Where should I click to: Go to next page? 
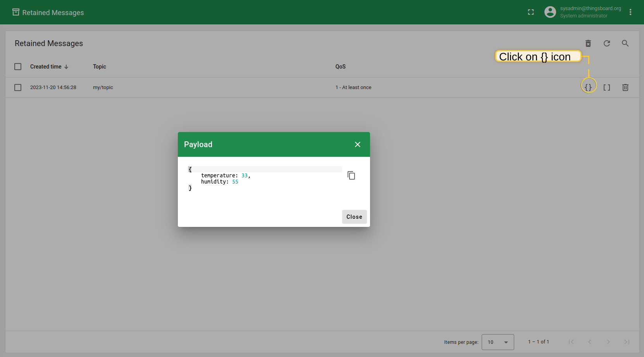pos(608,342)
